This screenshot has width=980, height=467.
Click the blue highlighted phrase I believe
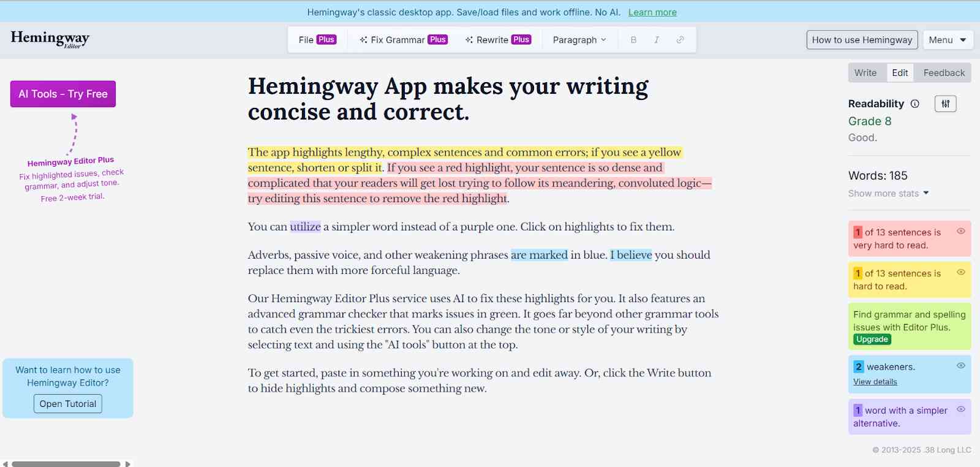click(x=631, y=255)
